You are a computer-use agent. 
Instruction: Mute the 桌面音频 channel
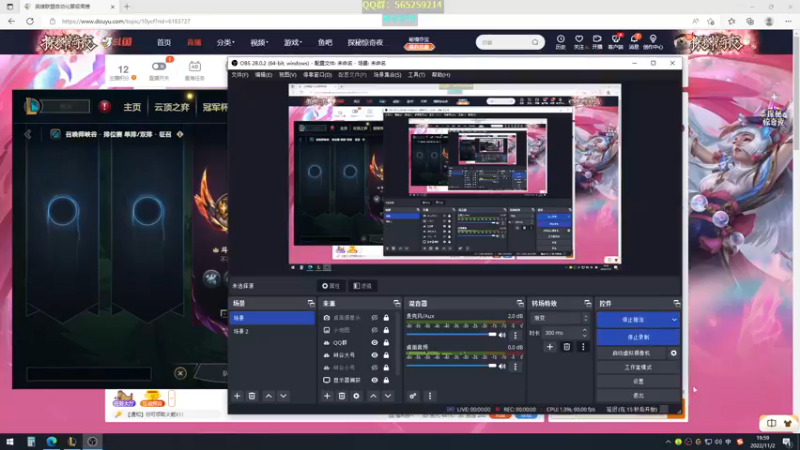(502, 366)
